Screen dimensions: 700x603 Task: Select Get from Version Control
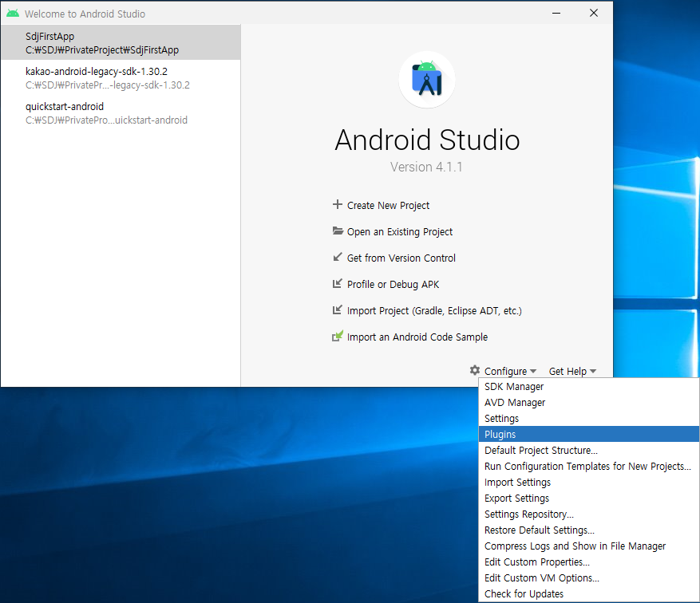(401, 258)
